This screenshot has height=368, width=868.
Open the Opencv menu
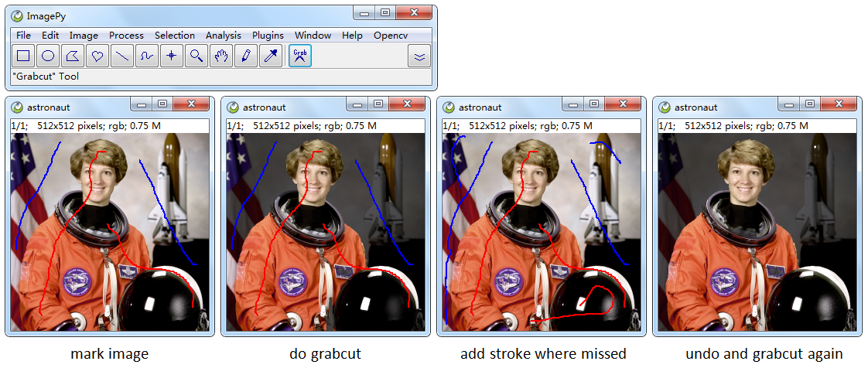[x=391, y=36]
